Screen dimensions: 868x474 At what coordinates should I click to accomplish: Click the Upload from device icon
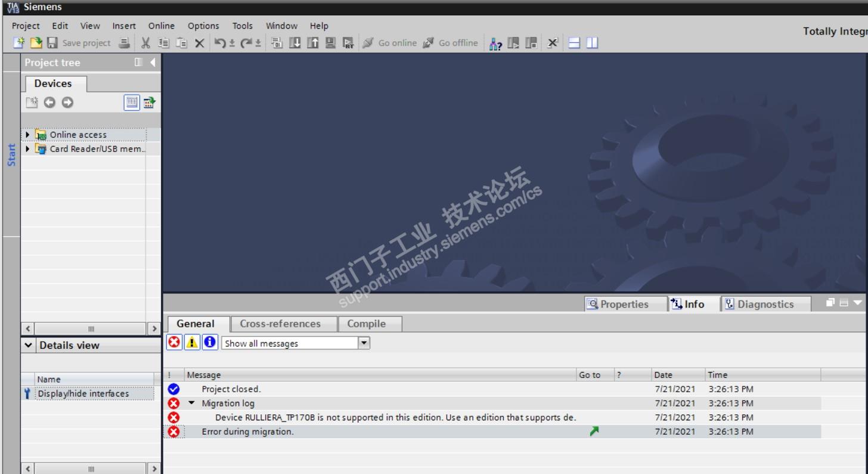click(313, 43)
